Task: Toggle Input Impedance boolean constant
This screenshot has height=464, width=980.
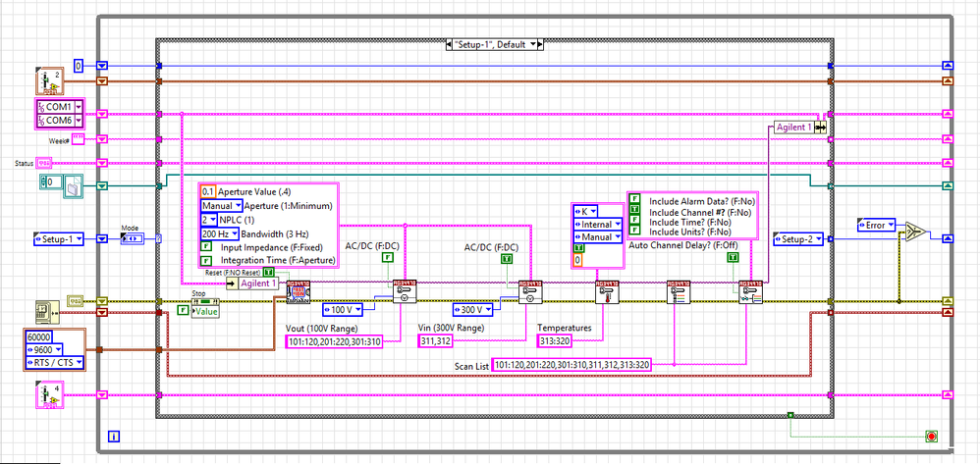Action: [205, 248]
